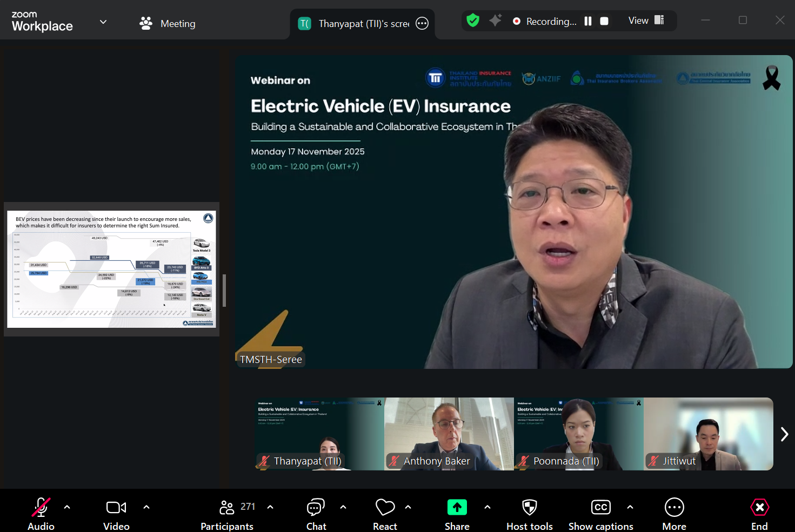Expand video options arrow beside Video
795x532 pixels.
point(146,507)
